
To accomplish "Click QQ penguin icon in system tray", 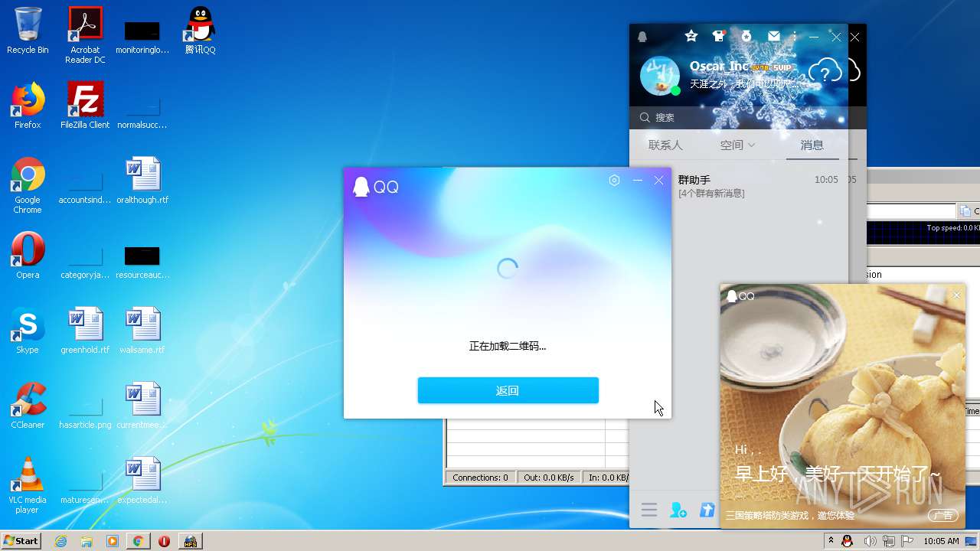I will pyautogui.click(x=848, y=541).
